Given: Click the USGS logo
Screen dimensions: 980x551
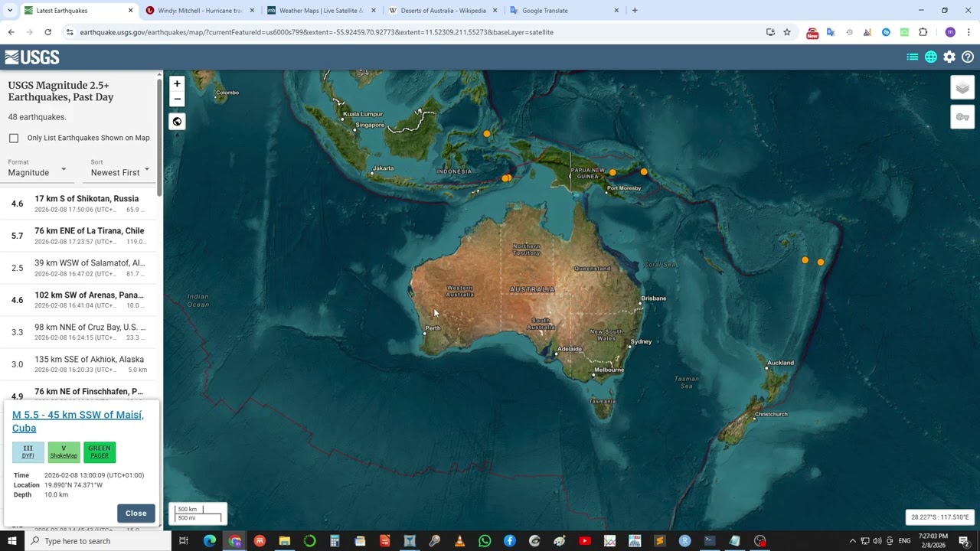Looking at the screenshot, I should [x=32, y=57].
